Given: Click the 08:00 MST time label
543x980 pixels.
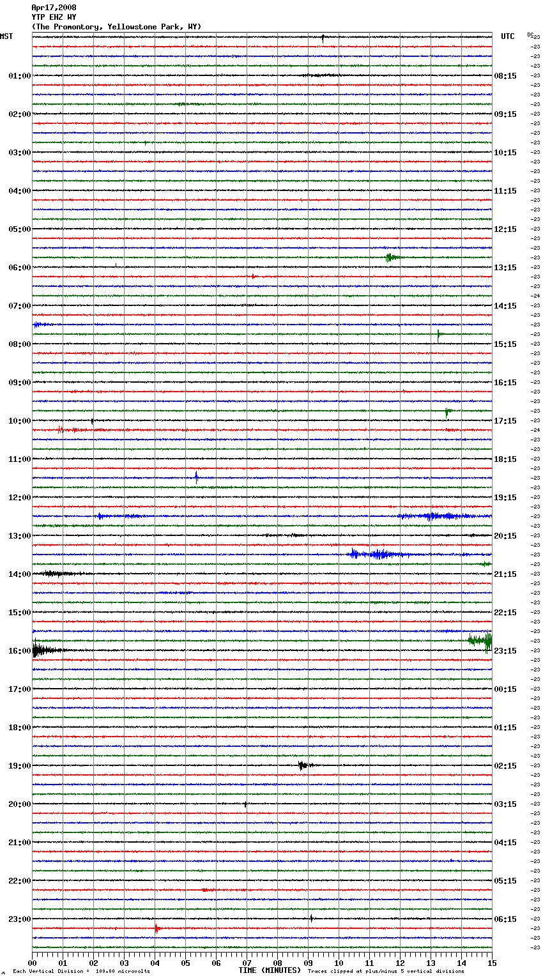Looking at the screenshot, I should [20, 344].
